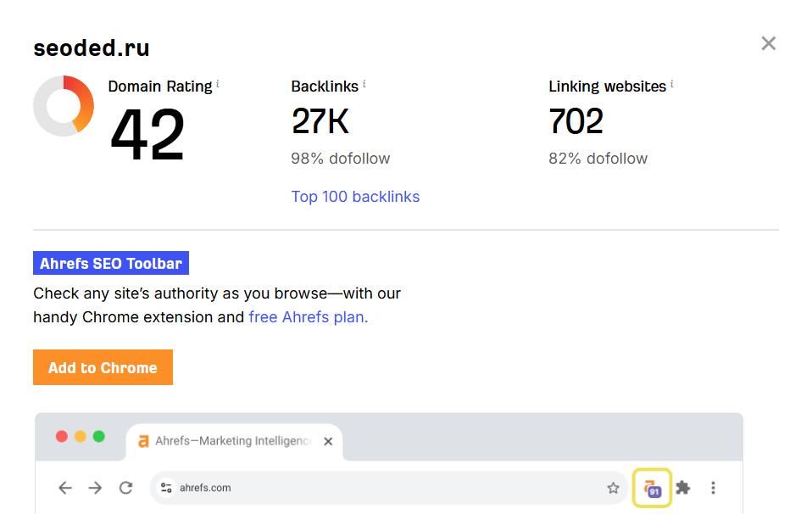This screenshot has width=812, height=514.
Task: Click the browser forward arrow
Action: click(95, 488)
